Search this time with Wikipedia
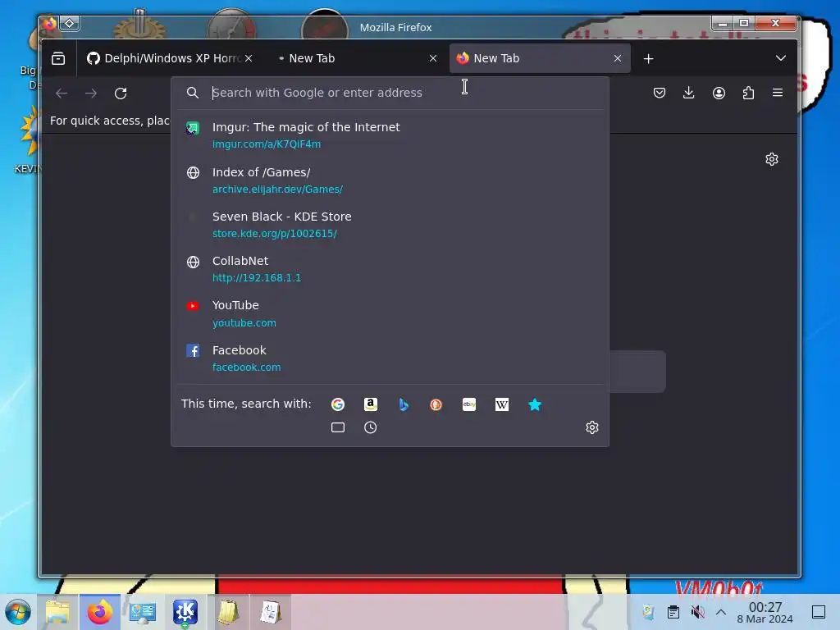This screenshot has width=840, height=630. point(502,404)
